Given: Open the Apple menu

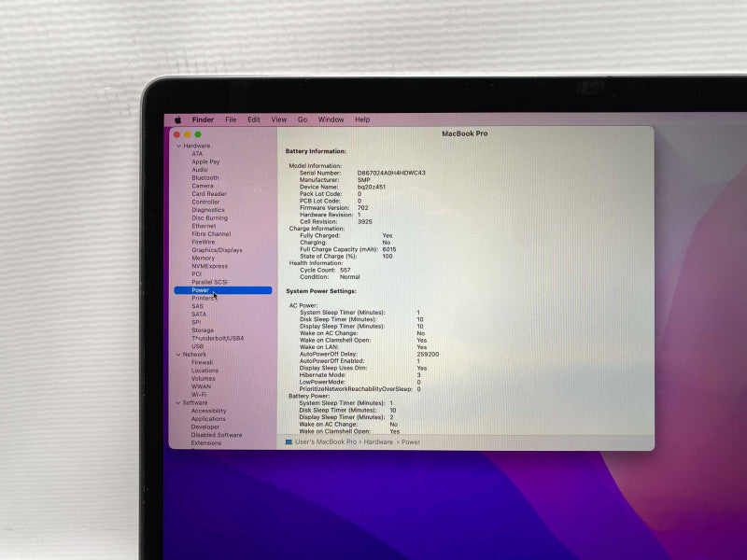Looking at the screenshot, I should pos(178,119).
